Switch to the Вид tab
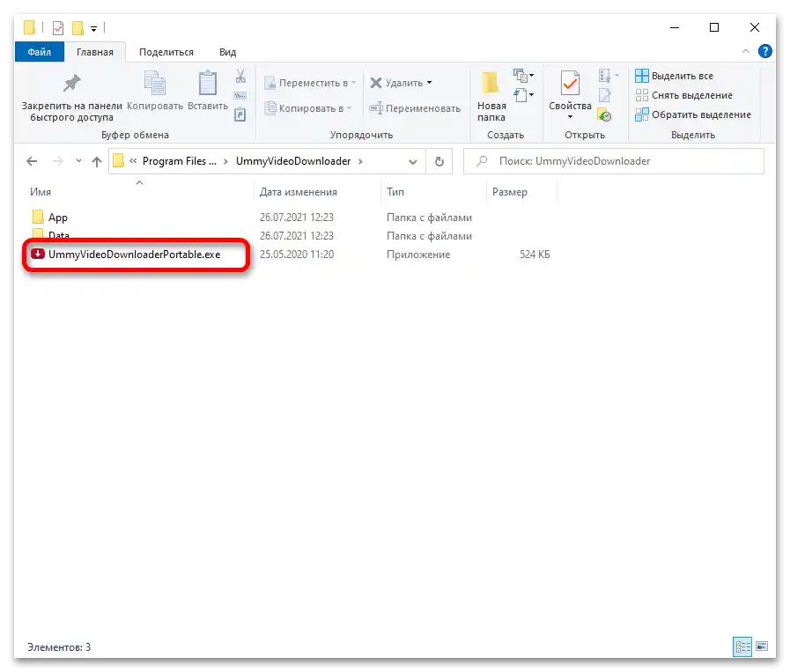The width and height of the screenshot is (790, 672). point(228,52)
